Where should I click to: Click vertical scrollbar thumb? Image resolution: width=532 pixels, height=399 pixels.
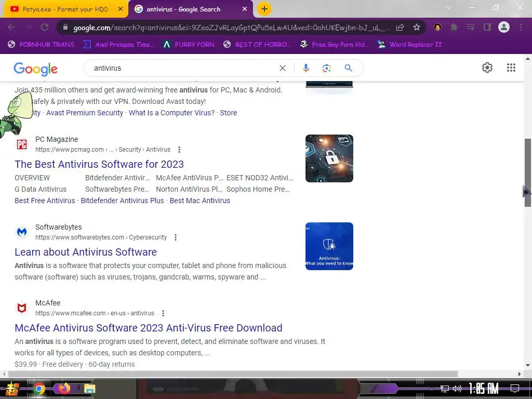[x=528, y=172]
